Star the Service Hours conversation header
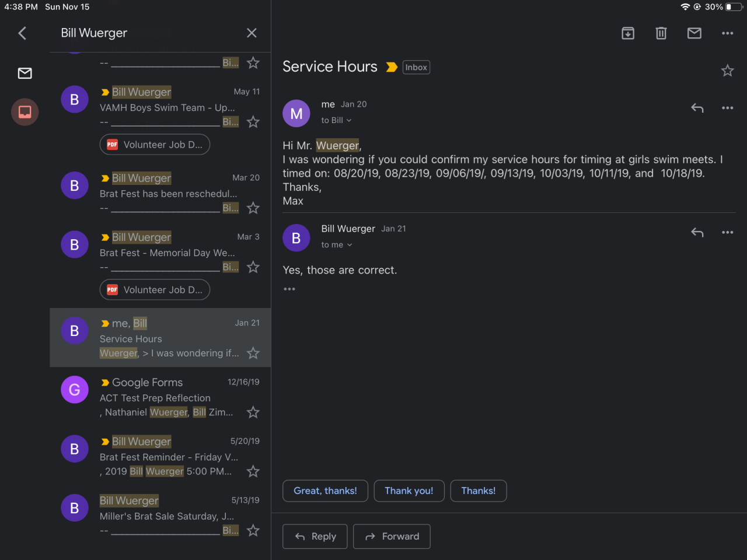Screen dimensions: 747x560 (x=727, y=71)
